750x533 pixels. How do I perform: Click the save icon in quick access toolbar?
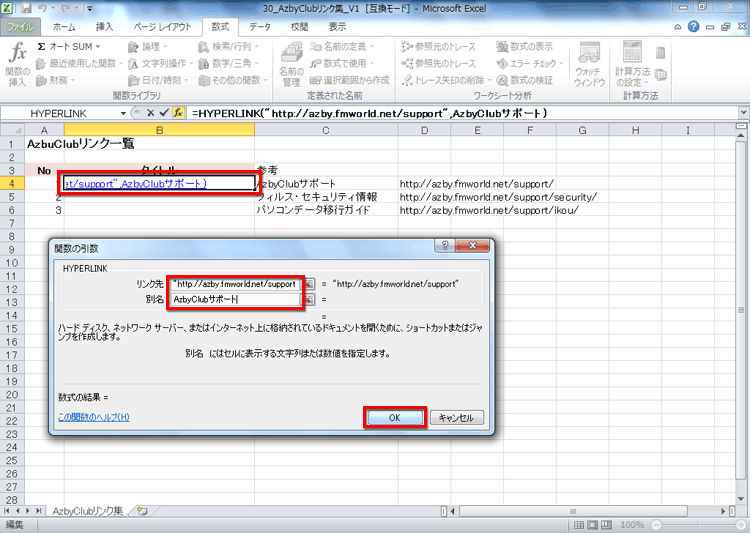coord(26,8)
